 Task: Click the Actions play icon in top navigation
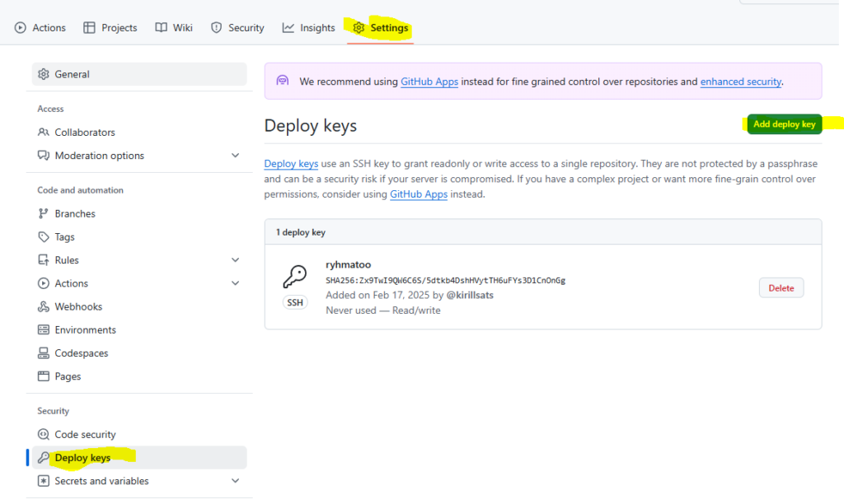point(21,27)
